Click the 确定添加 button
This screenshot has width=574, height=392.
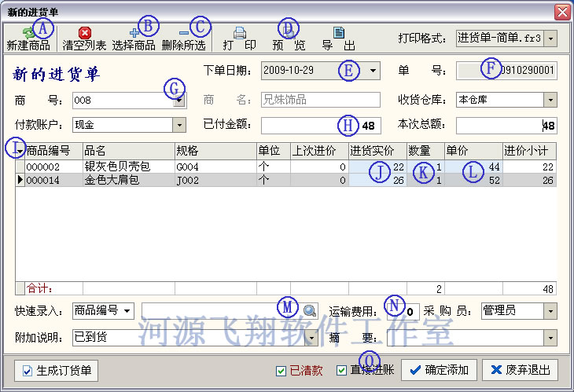[x=438, y=370]
